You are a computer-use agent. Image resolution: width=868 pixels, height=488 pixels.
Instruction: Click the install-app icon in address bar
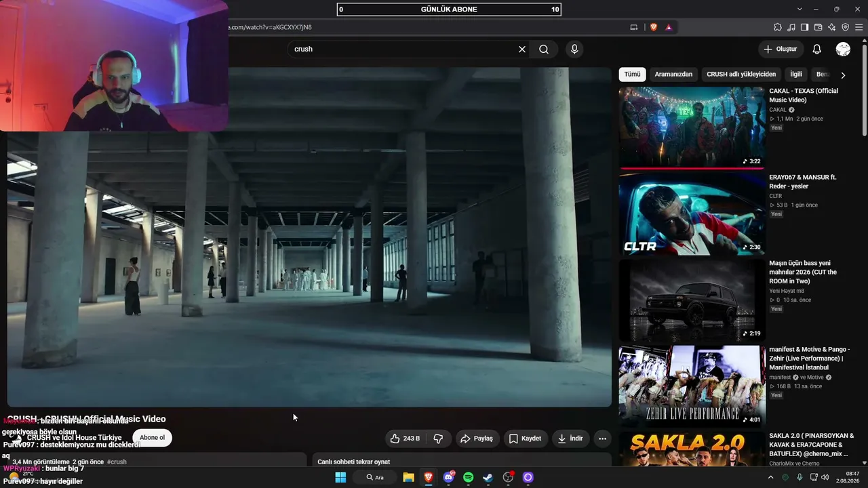pyautogui.click(x=634, y=27)
